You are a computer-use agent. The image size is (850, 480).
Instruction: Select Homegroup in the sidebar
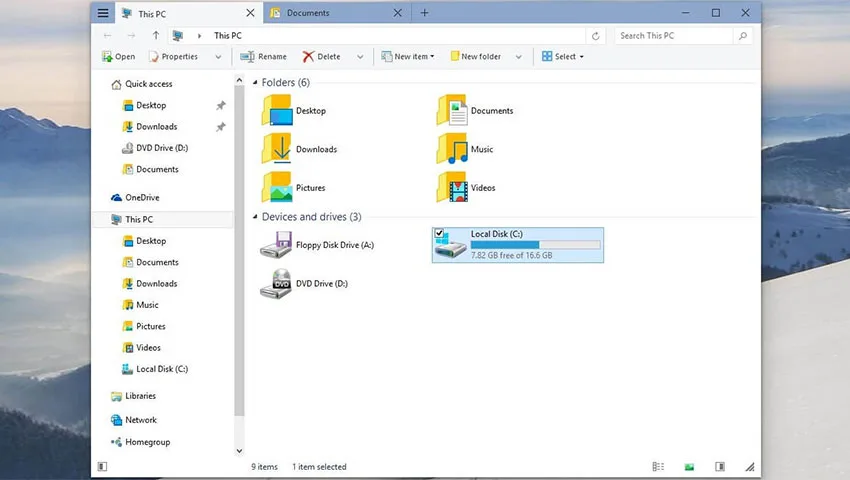click(x=140, y=442)
